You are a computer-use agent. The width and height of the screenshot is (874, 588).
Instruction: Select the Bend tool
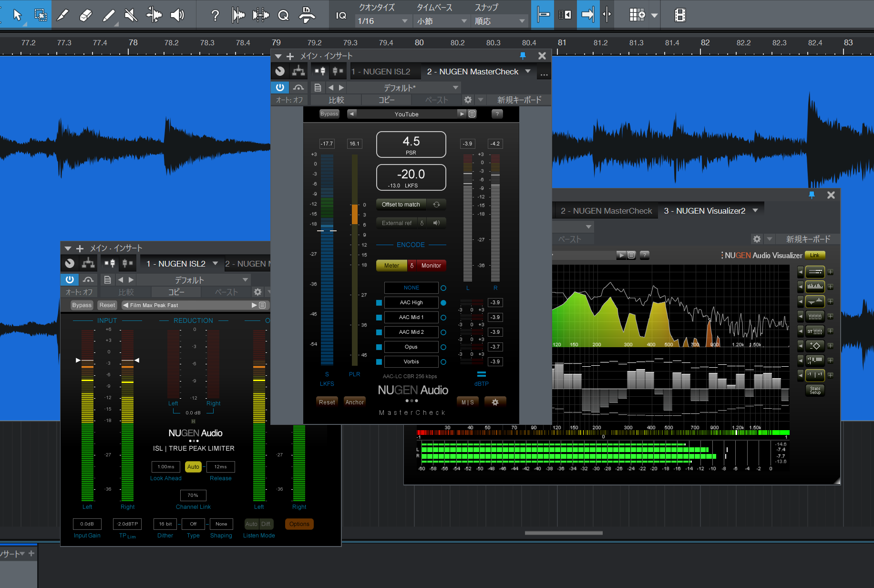pos(154,15)
